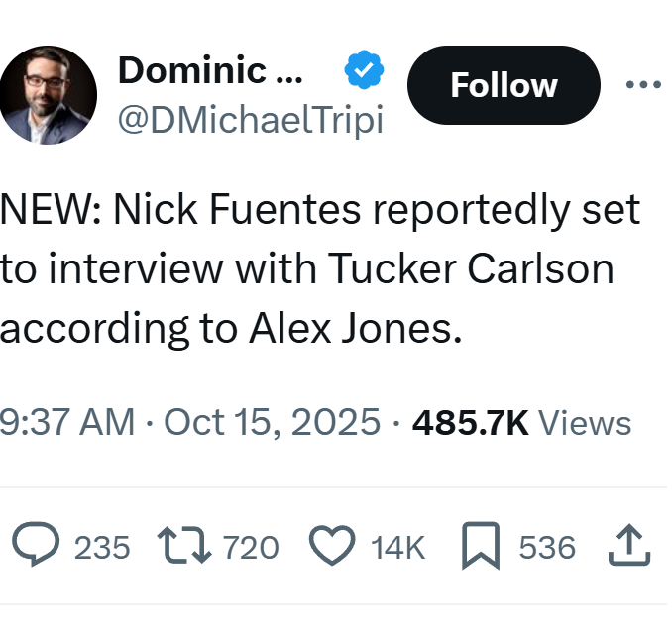Image resolution: width=672 pixels, height=628 pixels.
Task: Click the reply speech bubble icon
Action: click(36, 546)
